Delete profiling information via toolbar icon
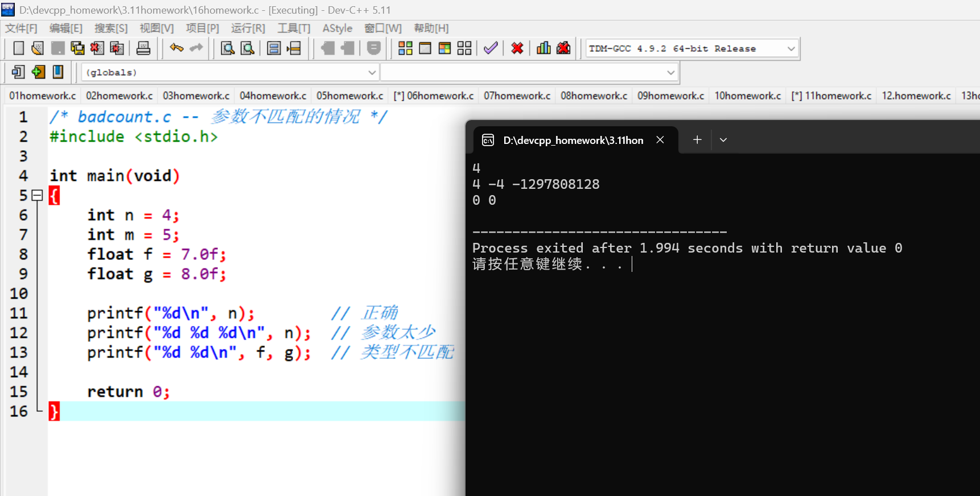 click(x=563, y=48)
